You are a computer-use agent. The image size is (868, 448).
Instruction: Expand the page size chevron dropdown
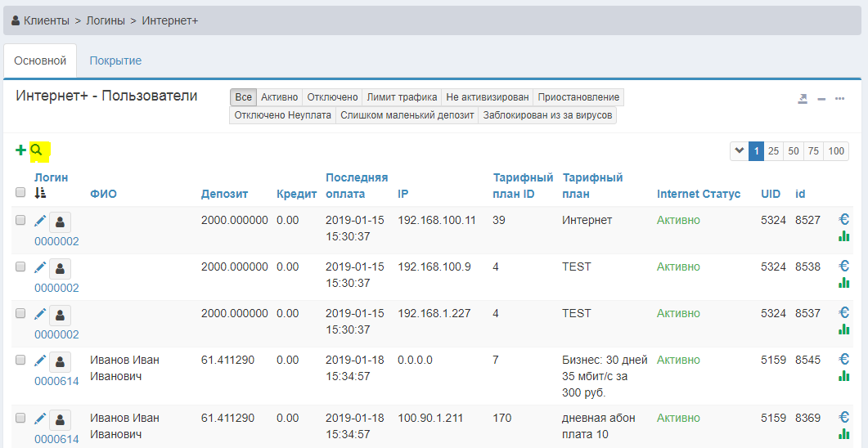click(x=740, y=151)
